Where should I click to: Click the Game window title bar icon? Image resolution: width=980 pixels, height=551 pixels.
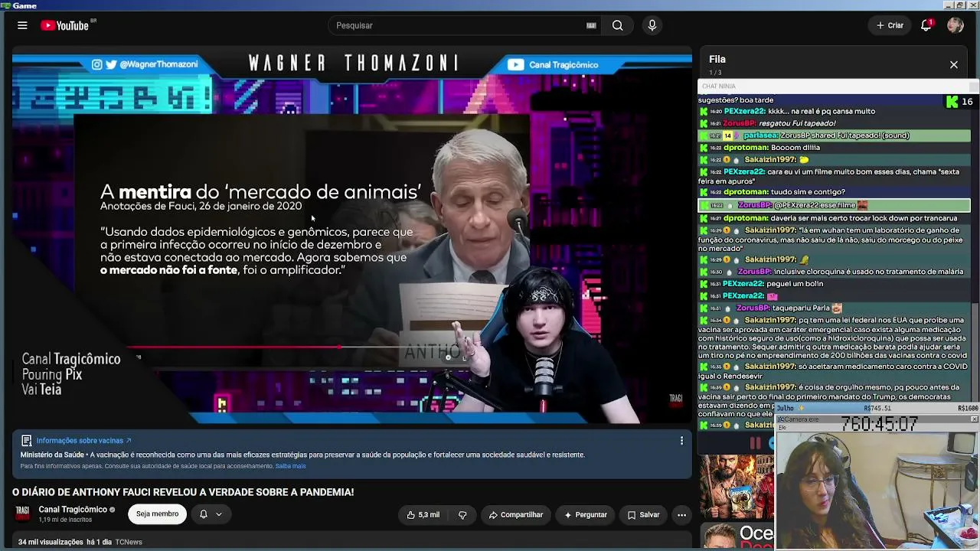[x=5, y=5]
